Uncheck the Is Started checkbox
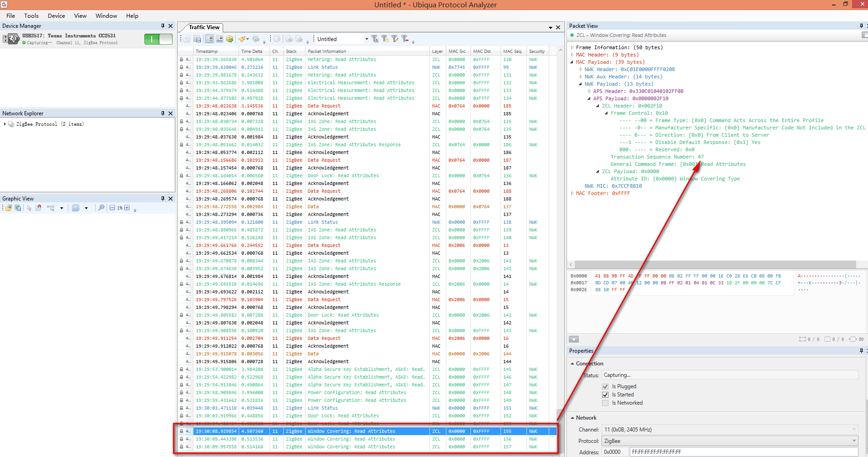 (605, 395)
